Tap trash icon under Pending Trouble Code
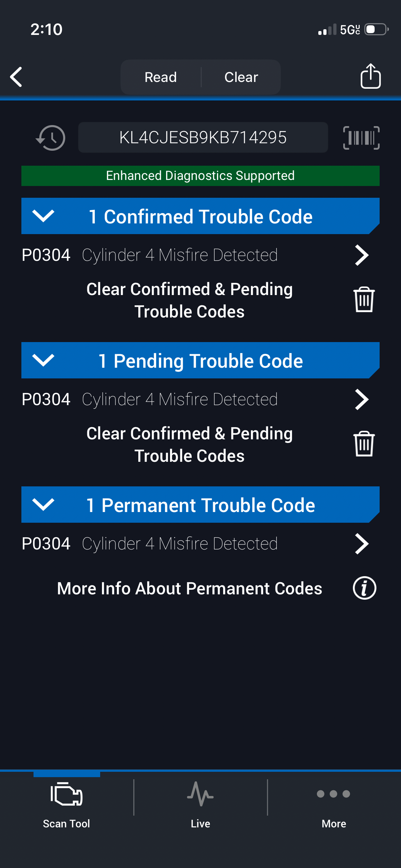 (364, 444)
